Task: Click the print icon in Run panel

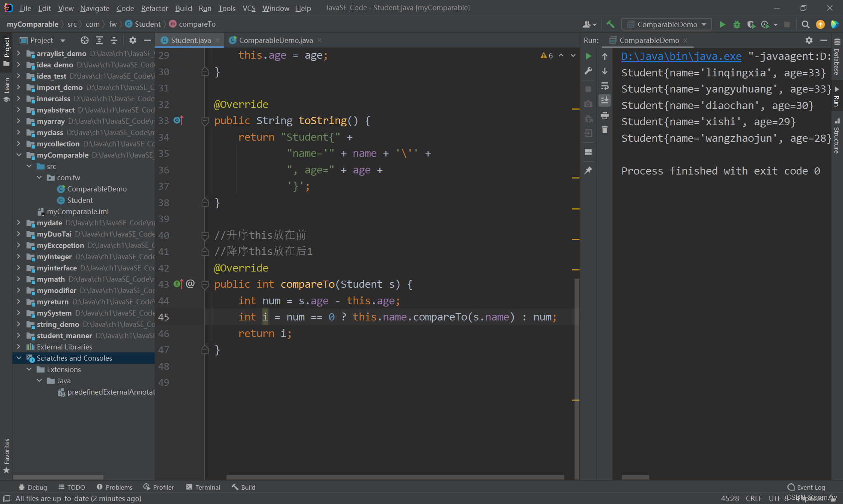Action: click(605, 115)
